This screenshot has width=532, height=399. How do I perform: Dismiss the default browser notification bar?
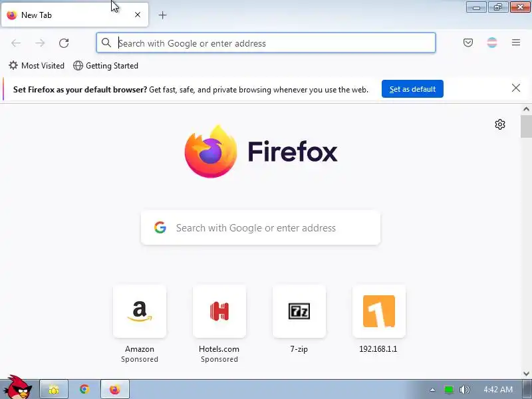[x=516, y=88]
